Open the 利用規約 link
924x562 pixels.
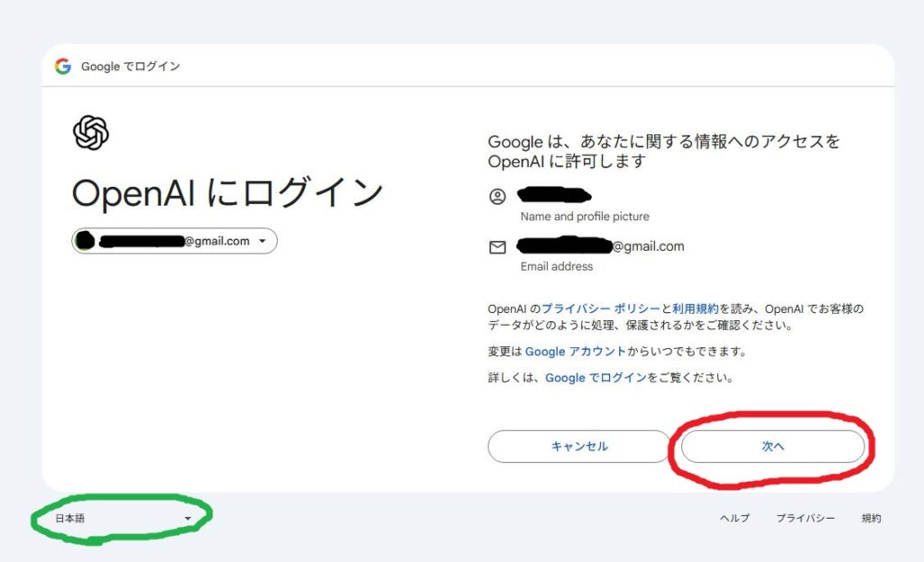[x=696, y=309]
